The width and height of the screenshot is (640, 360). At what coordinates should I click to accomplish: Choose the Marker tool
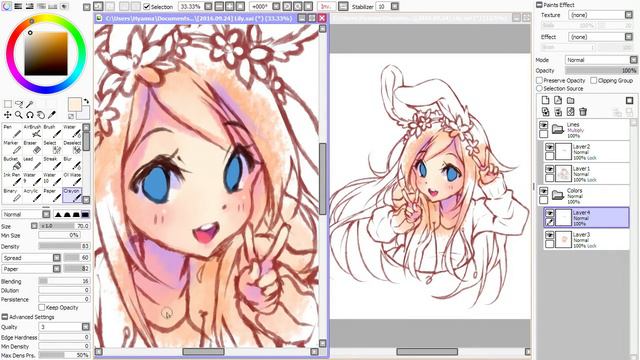click(11, 147)
